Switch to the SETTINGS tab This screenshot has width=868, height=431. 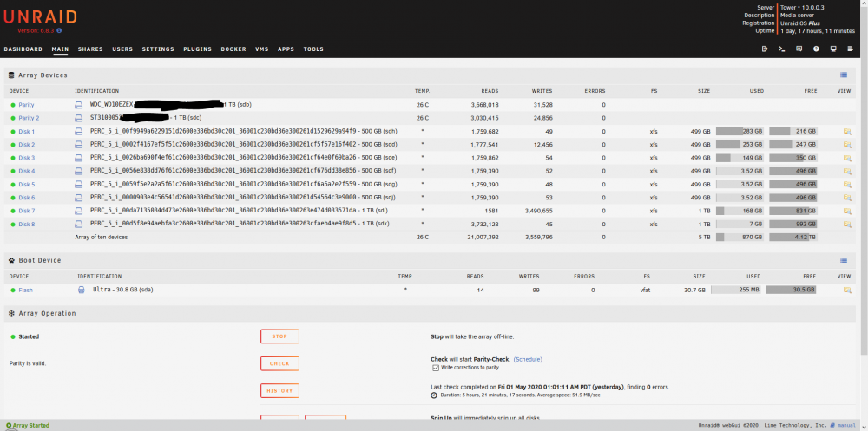click(158, 49)
